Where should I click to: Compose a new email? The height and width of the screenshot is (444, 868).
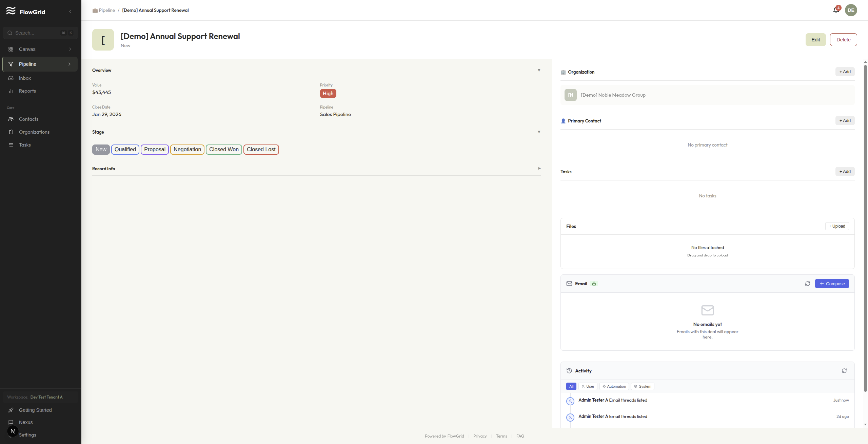[832, 284]
